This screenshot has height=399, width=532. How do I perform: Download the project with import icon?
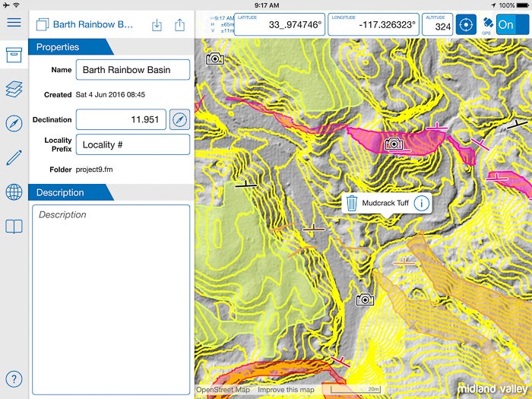click(157, 24)
